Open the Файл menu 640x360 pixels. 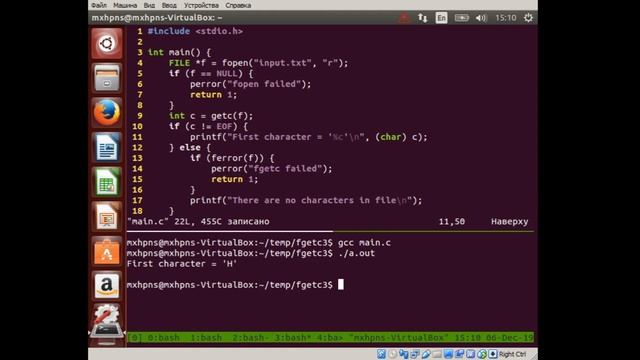coord(99,5)
